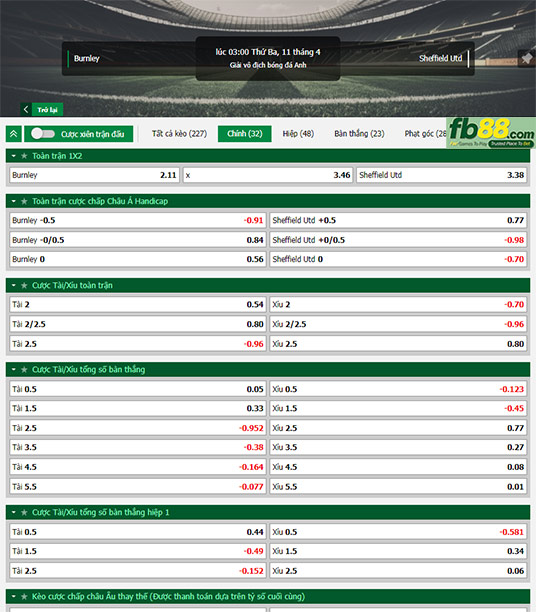Click the fb88.com logo
This screenshot has width=536, height=612.
click(491, 133)
